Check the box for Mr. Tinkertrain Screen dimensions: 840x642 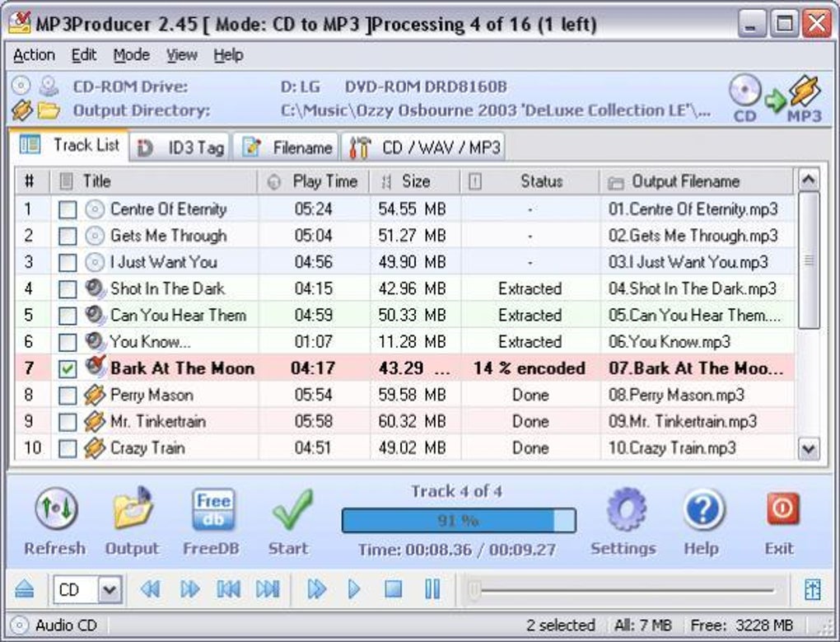tap(68, 422)
